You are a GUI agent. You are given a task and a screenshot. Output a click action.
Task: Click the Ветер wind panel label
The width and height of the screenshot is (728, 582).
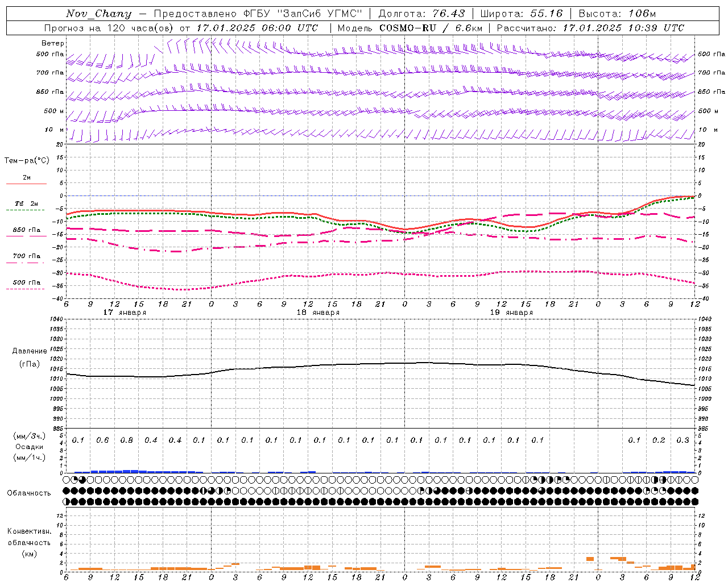pyautogui.click(x=53, y=43)
